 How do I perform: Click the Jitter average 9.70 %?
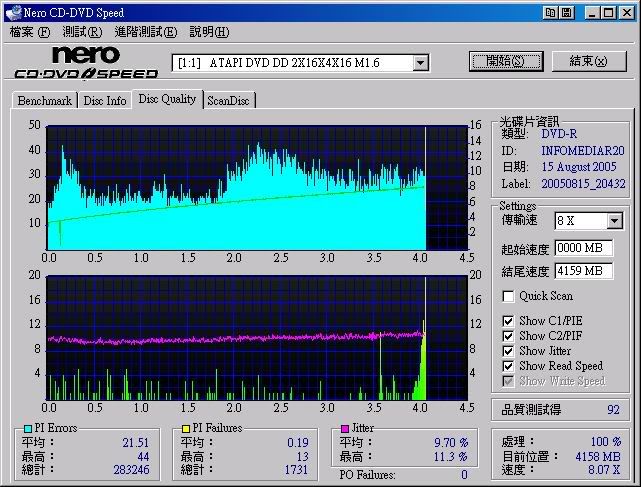tap(451, 443)
